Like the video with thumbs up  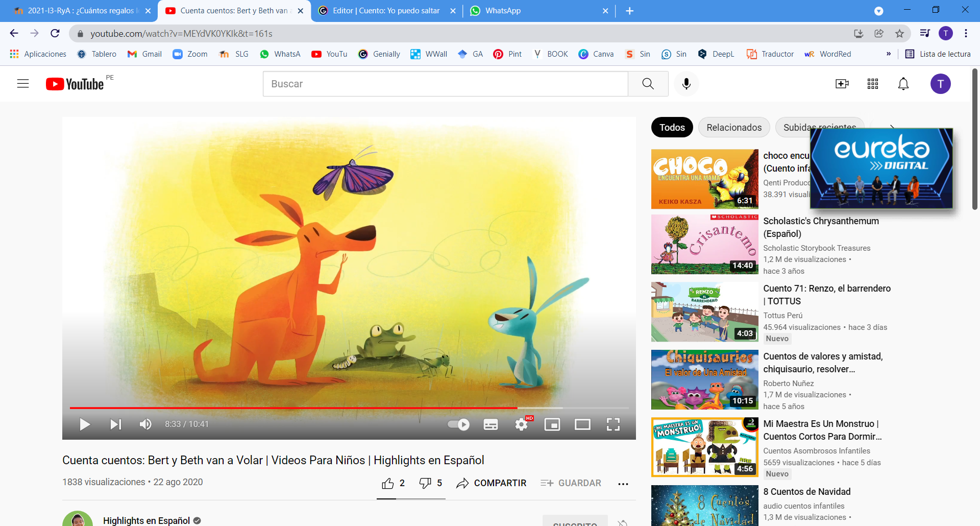click(388, 483)
